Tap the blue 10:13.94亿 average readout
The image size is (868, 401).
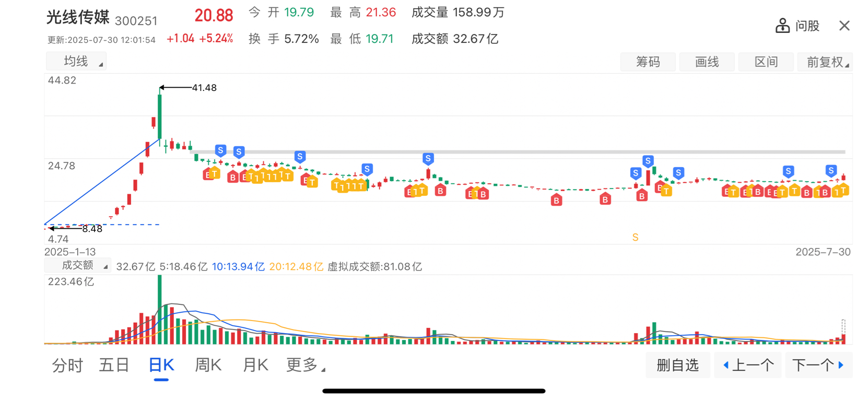pyautogui.click(x=238, y=267)
